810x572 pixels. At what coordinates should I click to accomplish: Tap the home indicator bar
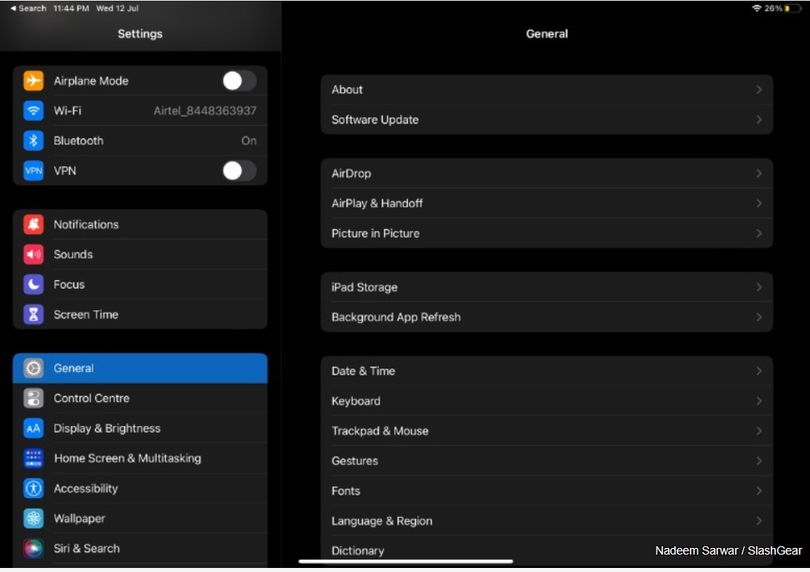(x=406, y=561)
